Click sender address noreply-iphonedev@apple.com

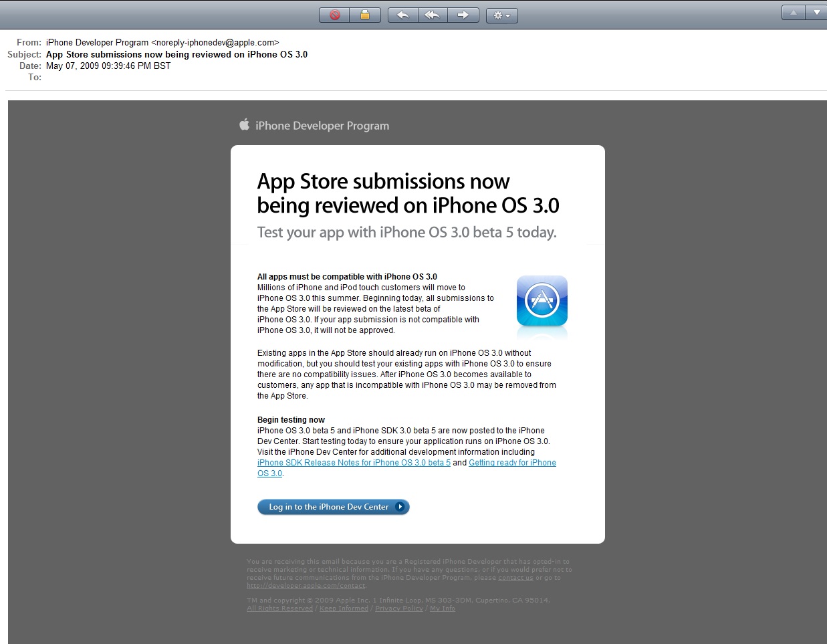215,42
